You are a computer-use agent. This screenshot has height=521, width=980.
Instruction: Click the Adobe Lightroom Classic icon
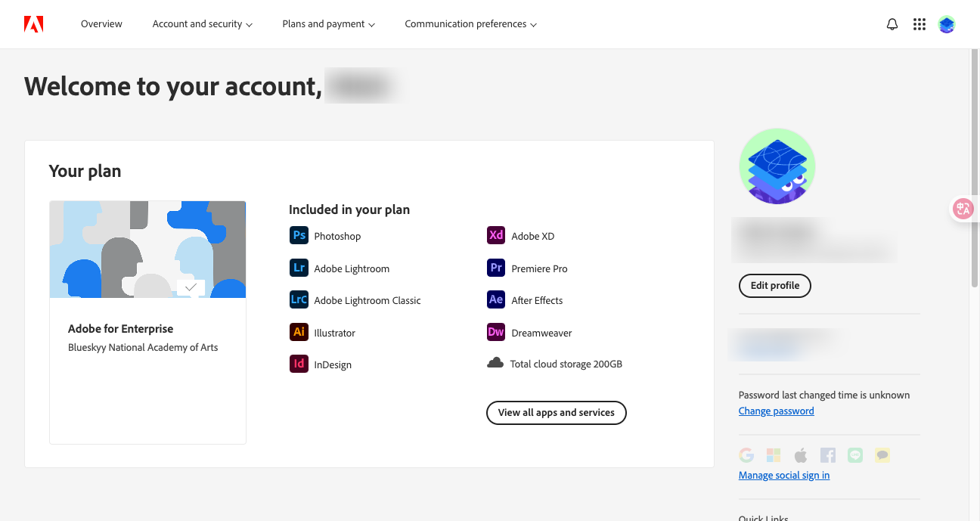click(299, 299)
